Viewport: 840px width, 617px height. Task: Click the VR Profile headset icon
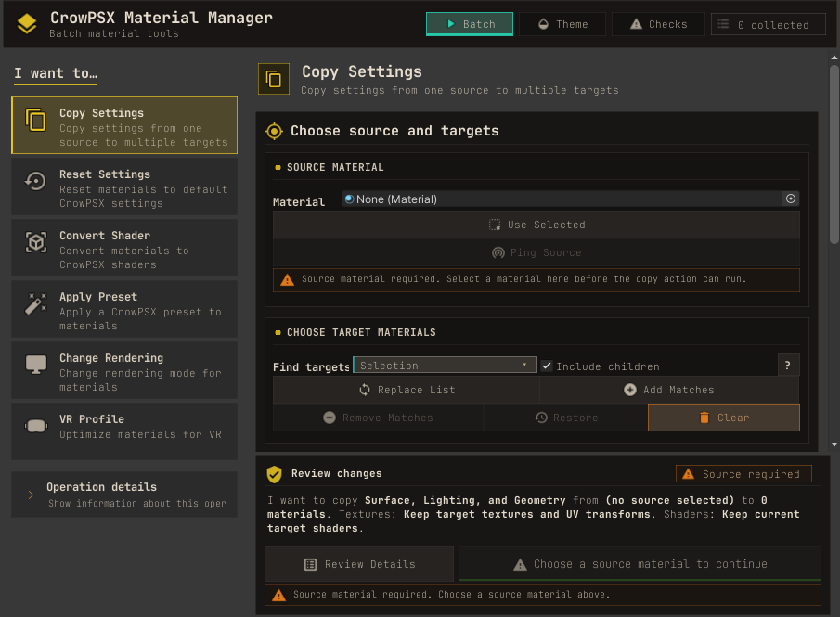click(36, 426)
